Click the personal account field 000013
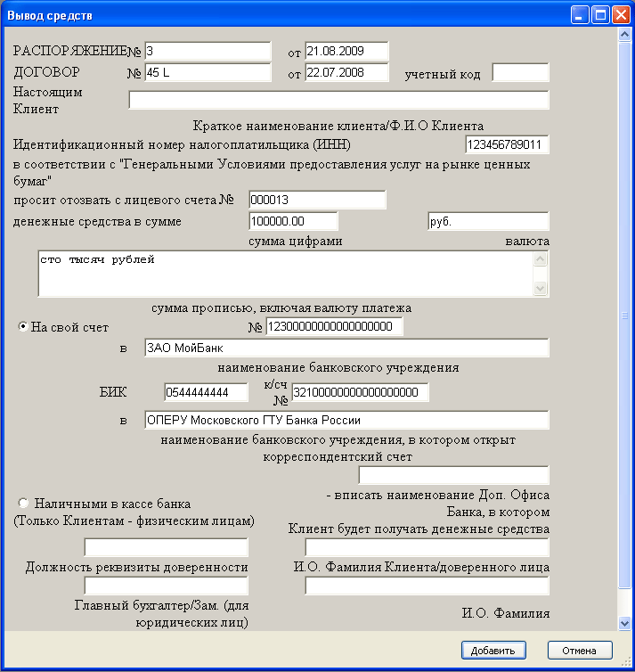 click(x=317, y=200)
